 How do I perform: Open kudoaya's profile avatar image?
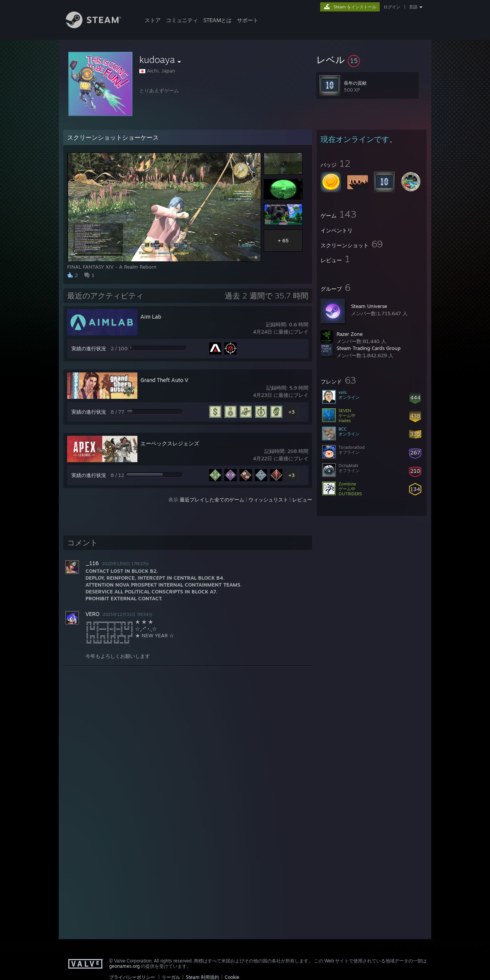click(100, 84)
